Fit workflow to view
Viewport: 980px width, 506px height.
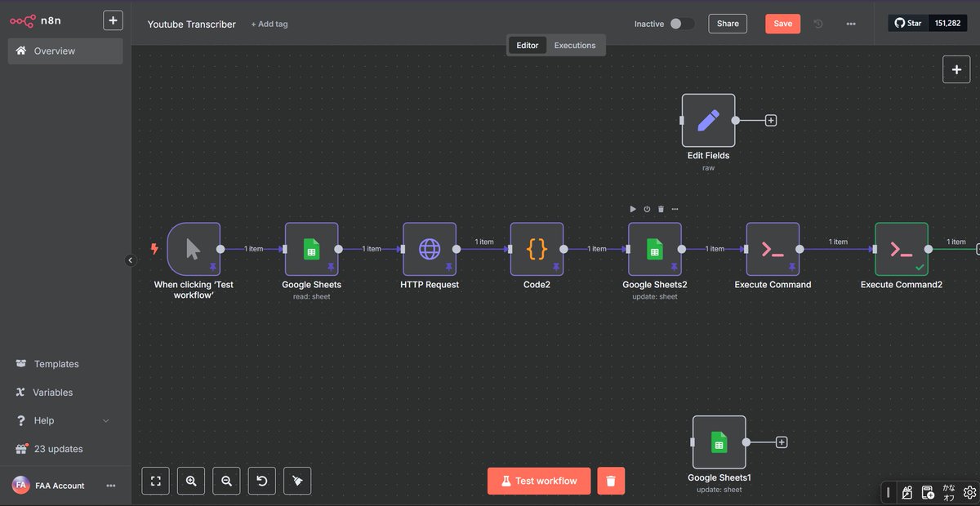click(x=155, y=481)
